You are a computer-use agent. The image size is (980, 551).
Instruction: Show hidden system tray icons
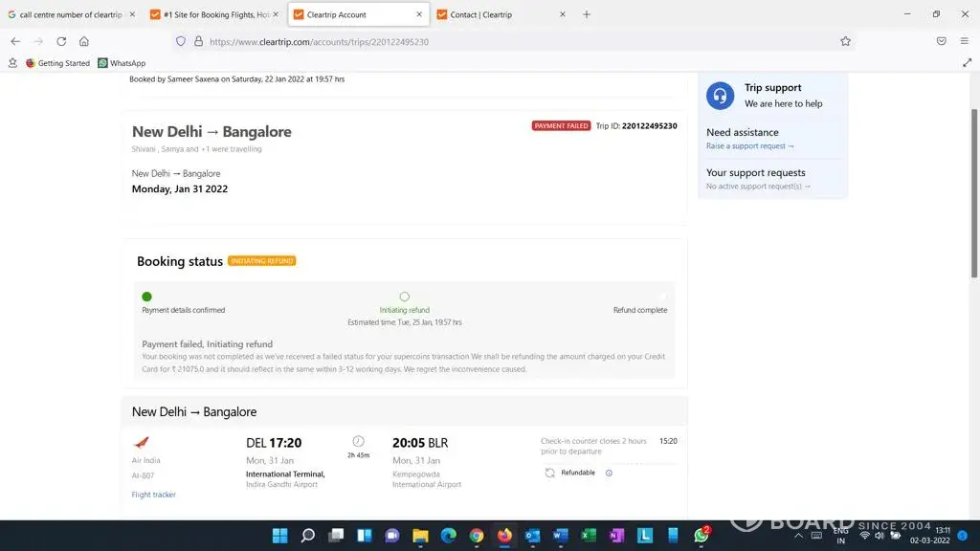[x=798, y=536]
